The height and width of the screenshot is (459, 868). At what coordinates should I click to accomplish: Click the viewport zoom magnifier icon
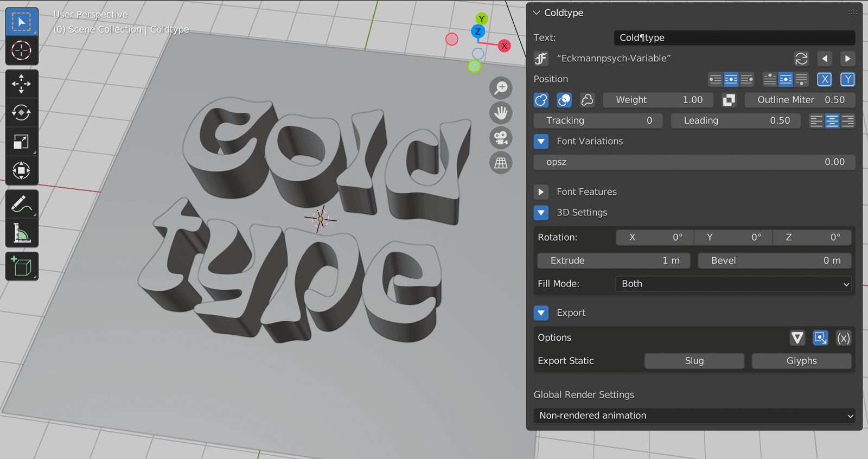click(501, 88)
